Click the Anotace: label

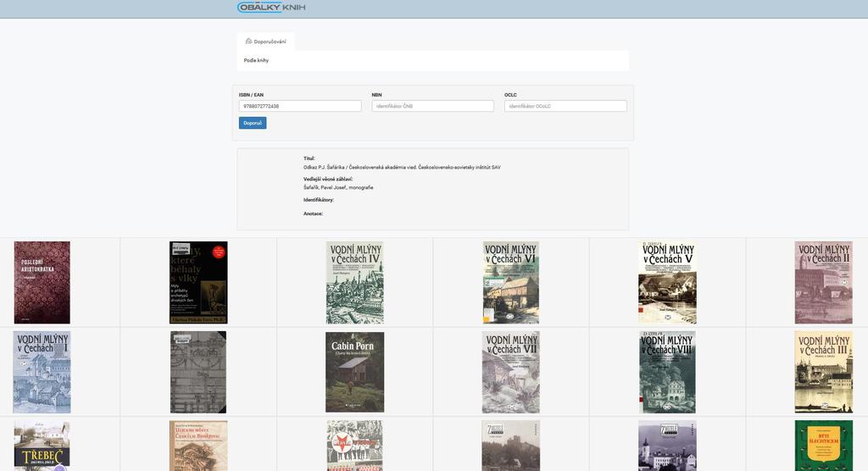click(313, 213)
